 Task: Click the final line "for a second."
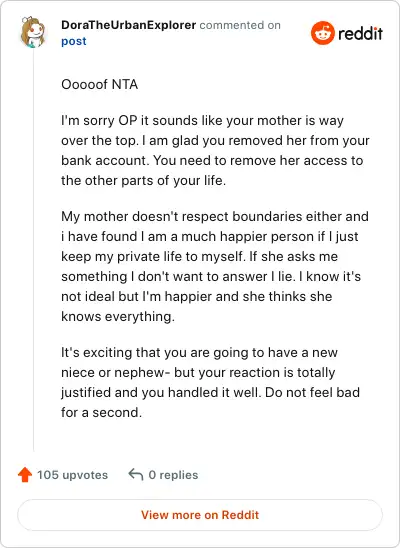coord(101,412)
